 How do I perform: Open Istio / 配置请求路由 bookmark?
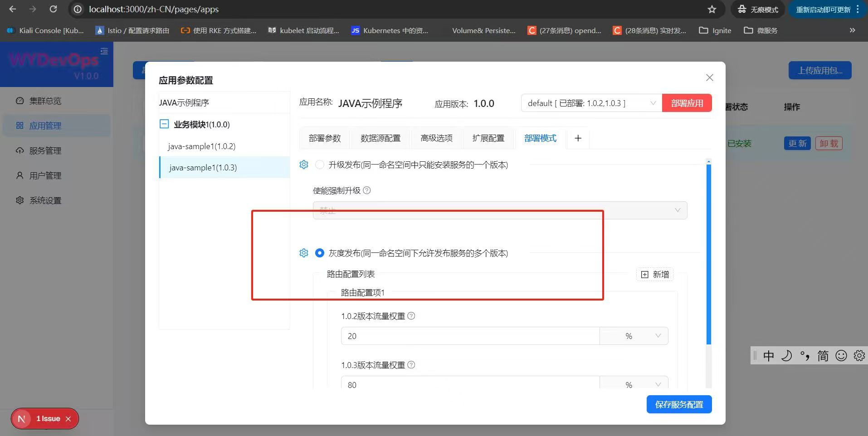(x=132, y=30)
